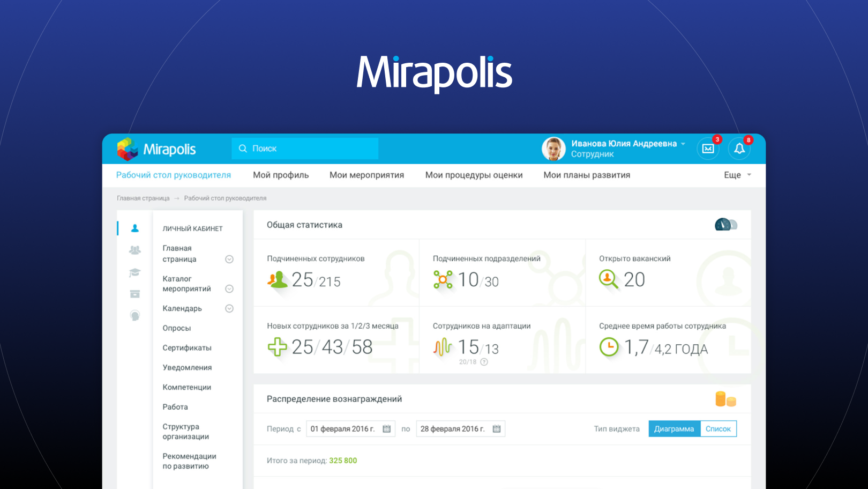Click the green clock average time icon
868x489 pixels.
pyautogui.click(x=609, y=347)
